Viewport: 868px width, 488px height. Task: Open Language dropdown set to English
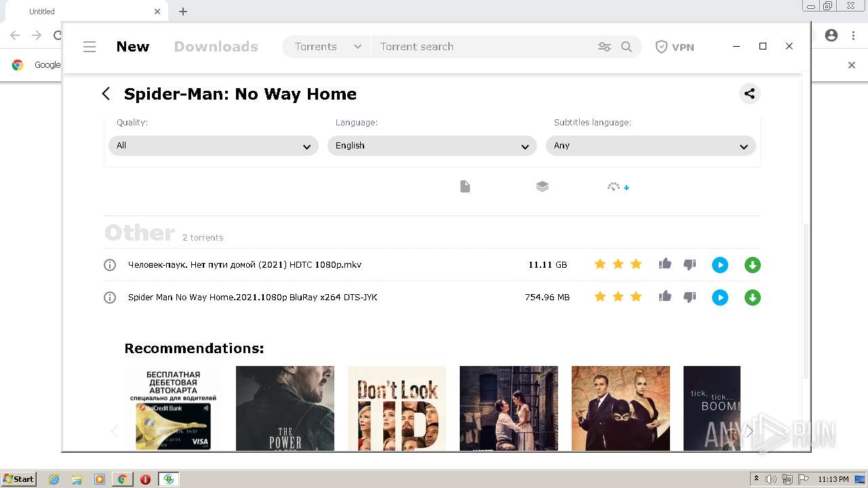432,146
